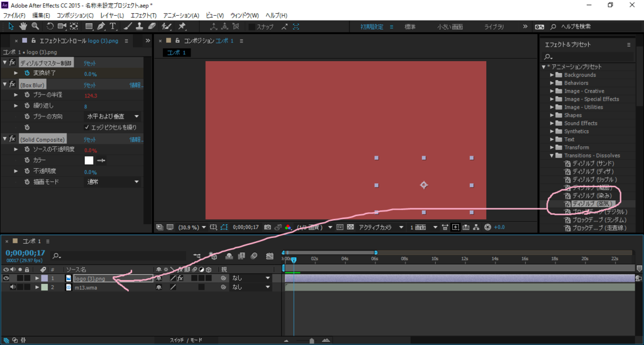This screenshot has width=644, height=345.
Task: Open the コンポジション(C) menu
Action: click(75, 15)
